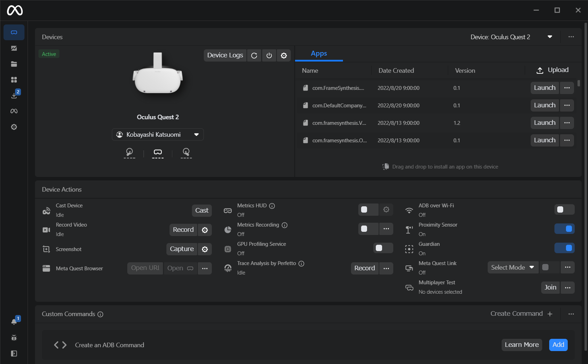Viewport: 588px width, 364px height.
Task: Click the Create Command plus icon
Action: pos(550,314)
